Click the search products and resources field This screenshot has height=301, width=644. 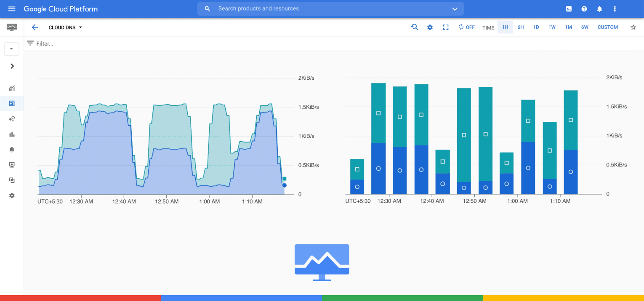click(330, 9)
